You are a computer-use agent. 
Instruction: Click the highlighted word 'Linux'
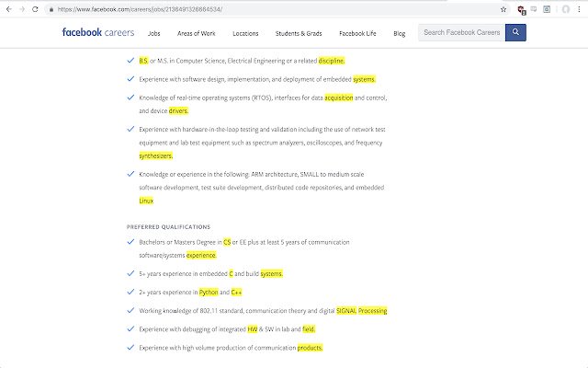pyautogui.click(x=146, y=201)
